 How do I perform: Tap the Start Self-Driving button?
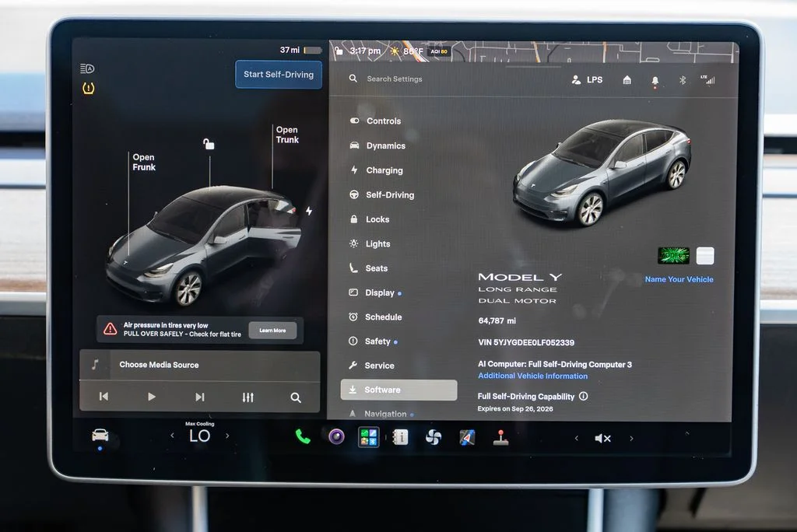point(279,75)
